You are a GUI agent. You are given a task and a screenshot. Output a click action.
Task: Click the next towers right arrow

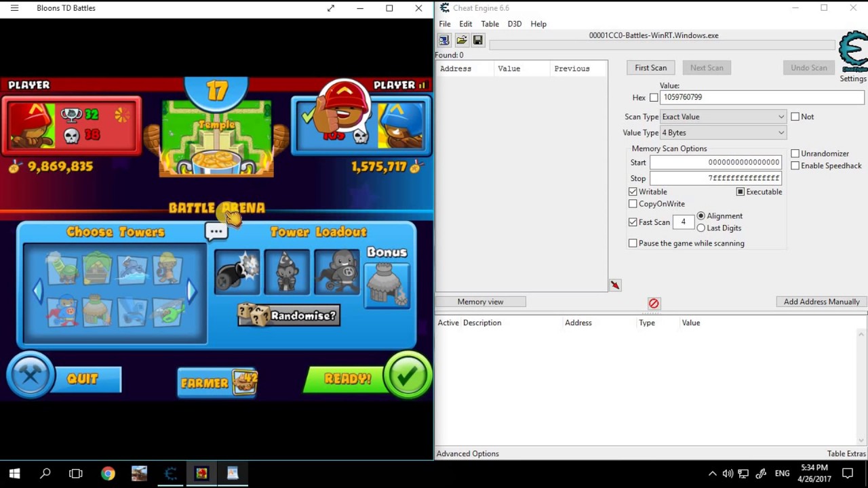point(192,291)
